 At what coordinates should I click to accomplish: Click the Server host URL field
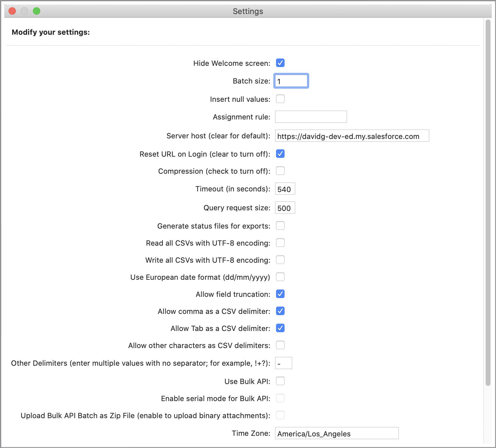(352, 136)
